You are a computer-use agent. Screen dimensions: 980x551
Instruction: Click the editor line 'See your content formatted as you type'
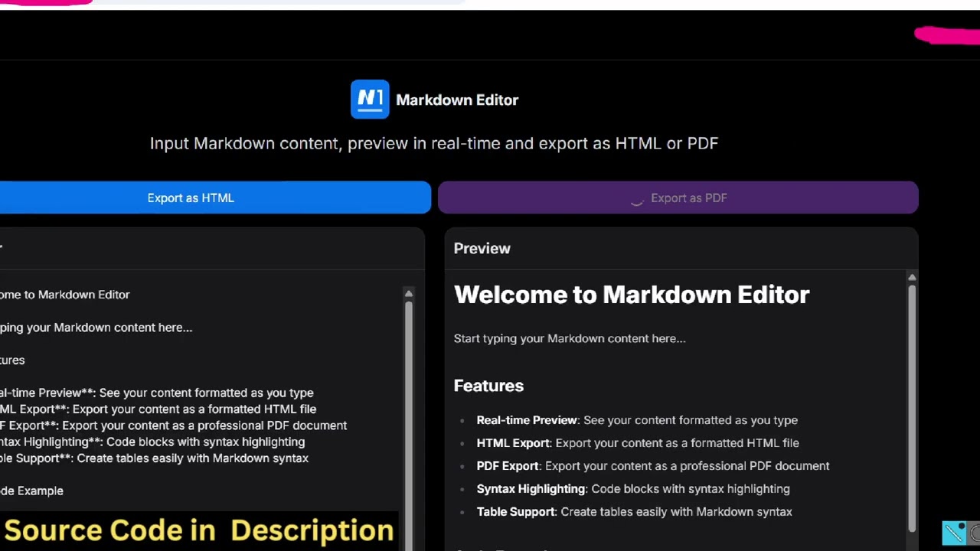coord(156,393)
